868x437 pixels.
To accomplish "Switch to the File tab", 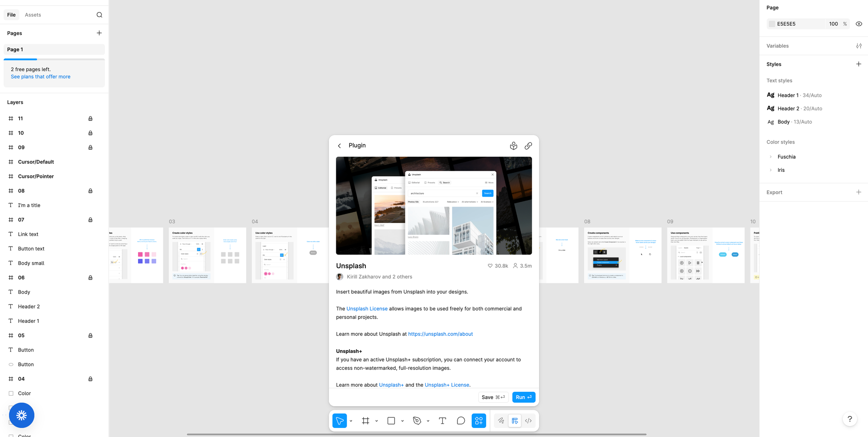I will (x=11, y=15).
